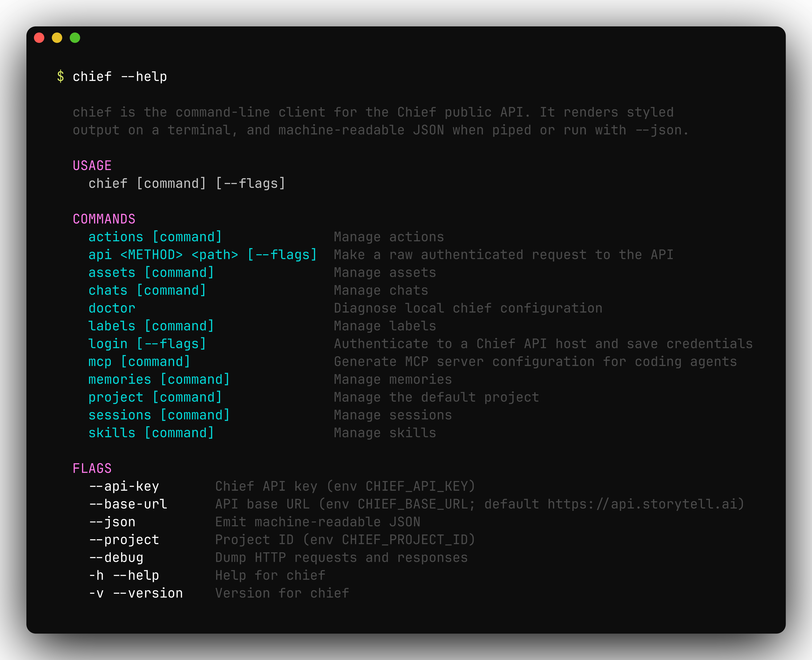Click the green dollar prompt symbol

(61, 76)
